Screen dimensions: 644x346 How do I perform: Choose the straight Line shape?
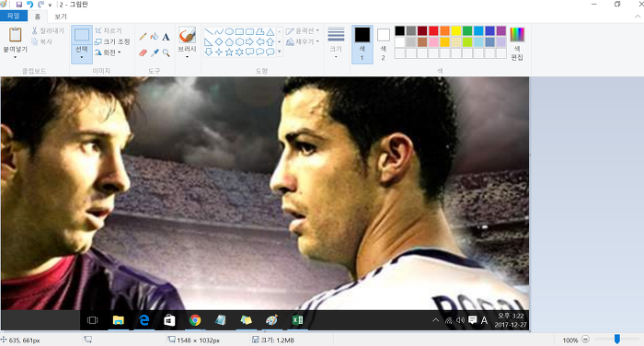(x=209, y=31)
